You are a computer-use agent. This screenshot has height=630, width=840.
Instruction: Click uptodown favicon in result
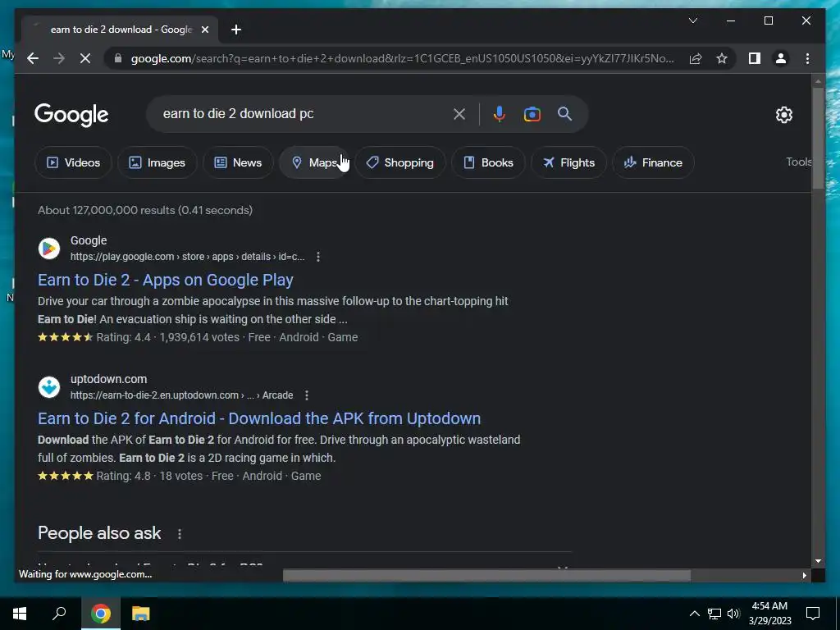(x=49, y=387)
